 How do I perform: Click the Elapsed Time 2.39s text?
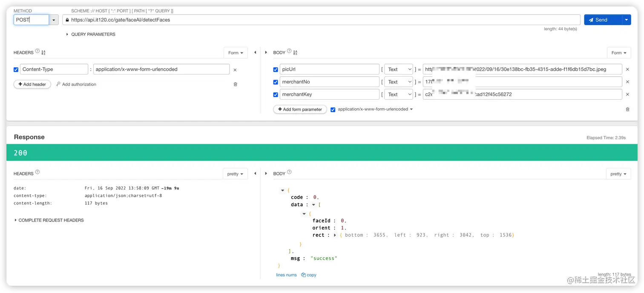click(x=606, y=138)
